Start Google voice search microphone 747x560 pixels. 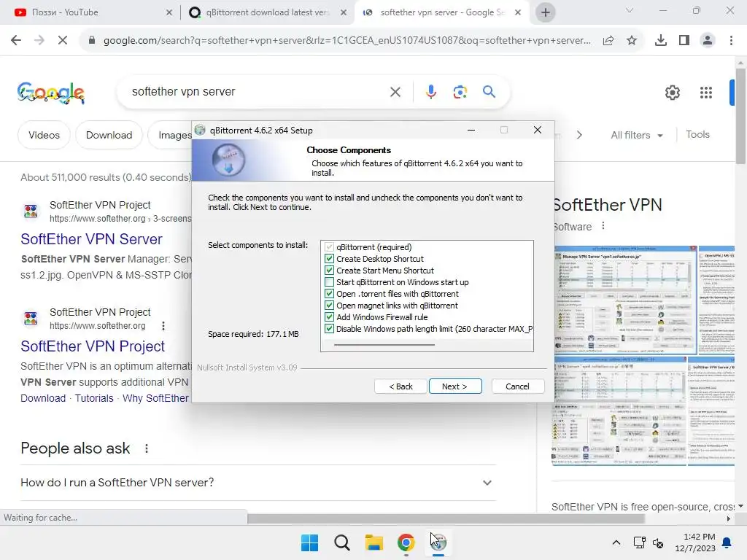tap(430, 92)
